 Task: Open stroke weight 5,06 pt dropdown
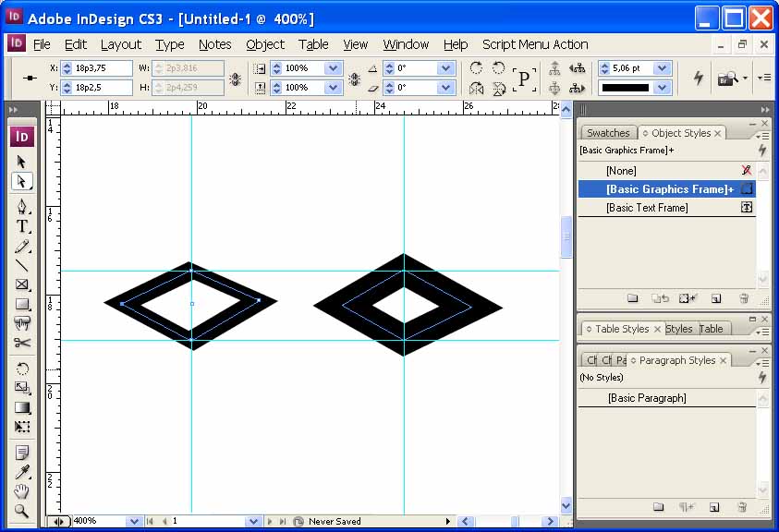coord(662,68)
